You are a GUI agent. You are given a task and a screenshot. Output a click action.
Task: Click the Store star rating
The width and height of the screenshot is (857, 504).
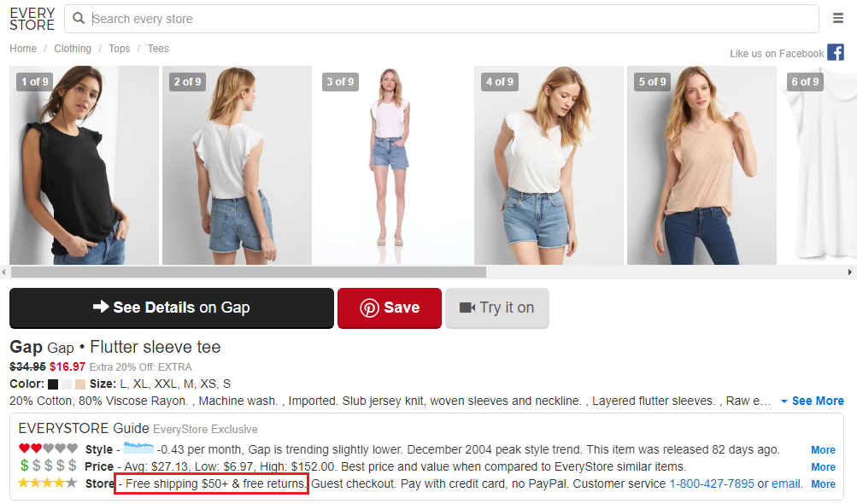click(x=48, y=483)
